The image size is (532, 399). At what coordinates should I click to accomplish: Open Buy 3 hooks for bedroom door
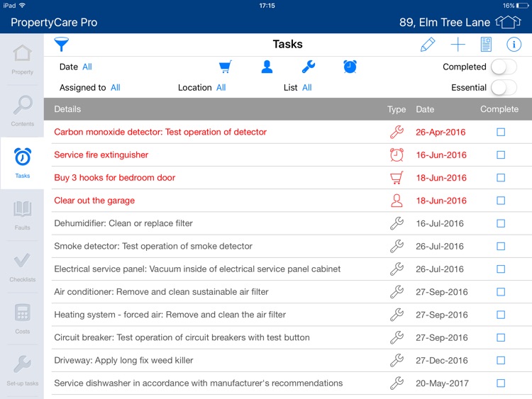coord(115,178)
